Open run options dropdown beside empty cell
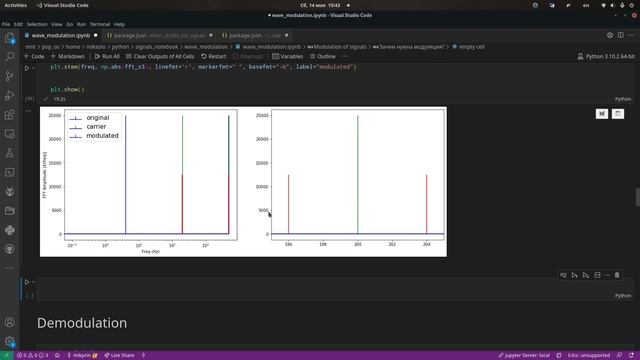The width and height of the screenshot is (640, 360). coord(33,282)
